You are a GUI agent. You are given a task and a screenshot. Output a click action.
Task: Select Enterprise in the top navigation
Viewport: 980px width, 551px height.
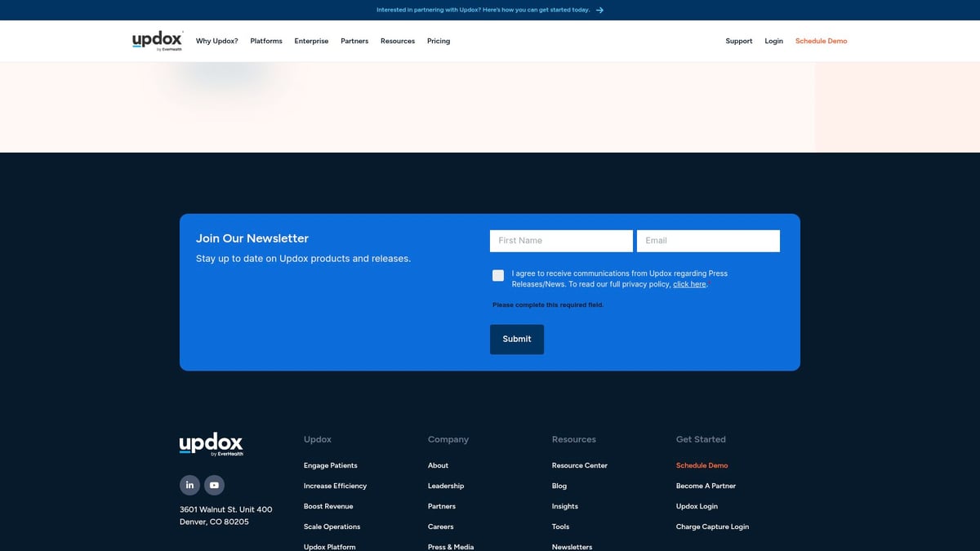point(311,41)
